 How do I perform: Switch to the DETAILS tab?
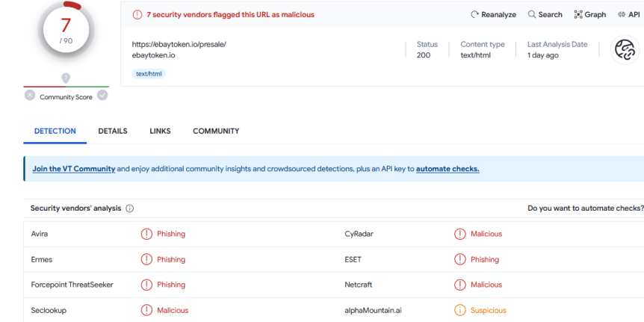tap(113, 131)
